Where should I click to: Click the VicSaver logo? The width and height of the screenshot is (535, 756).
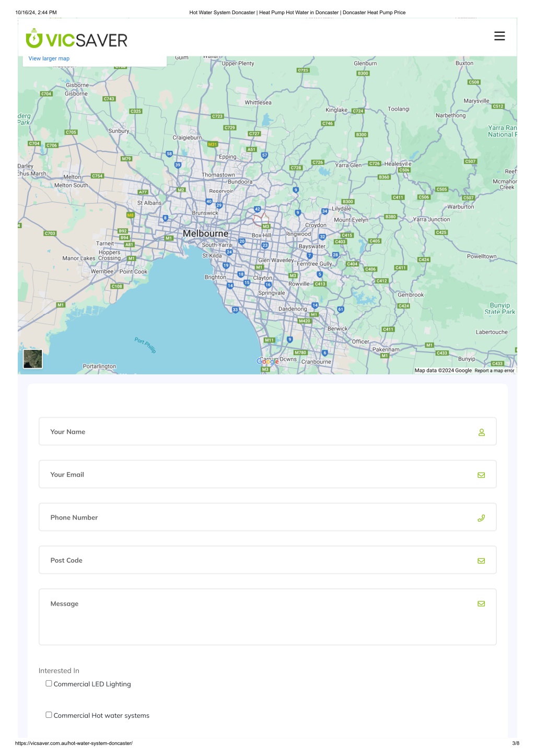point(77,39)
